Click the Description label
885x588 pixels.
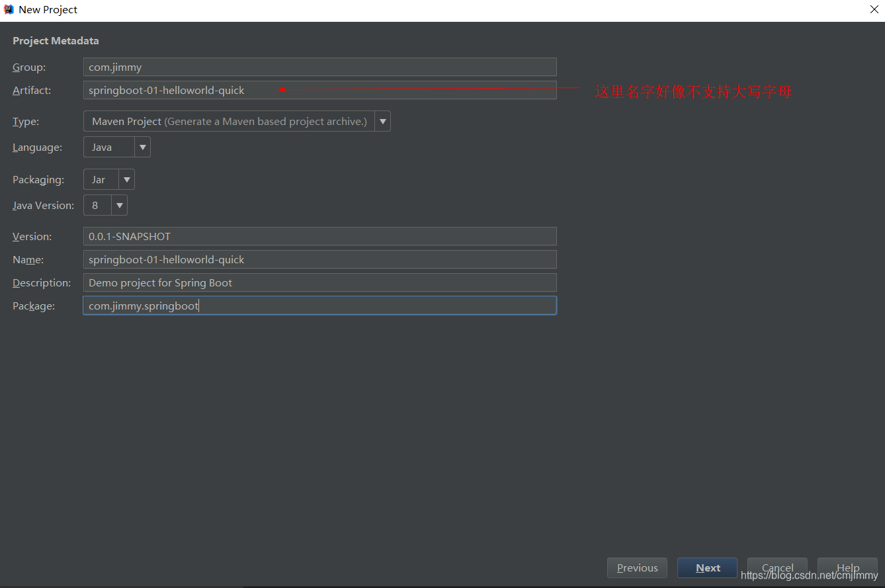click(x=42, y=282)
